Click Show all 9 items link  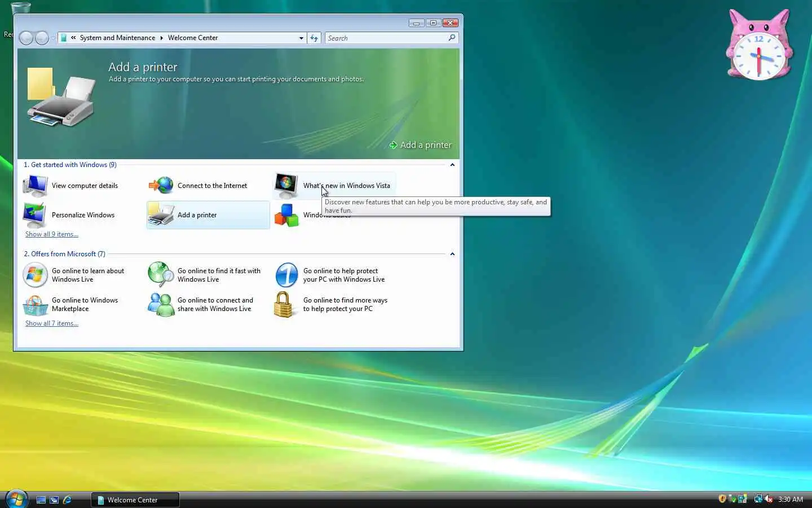[52, 234]
